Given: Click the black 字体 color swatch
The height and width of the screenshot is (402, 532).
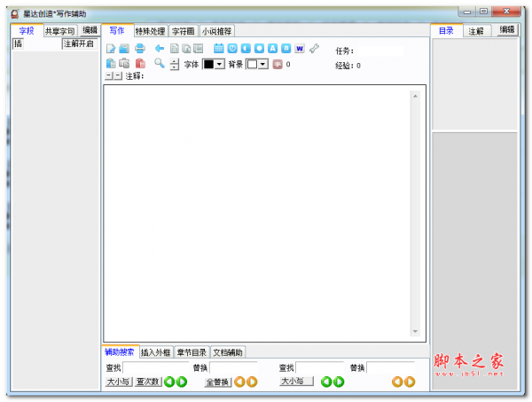Looking at the screenshot, I should click(208, 64).
